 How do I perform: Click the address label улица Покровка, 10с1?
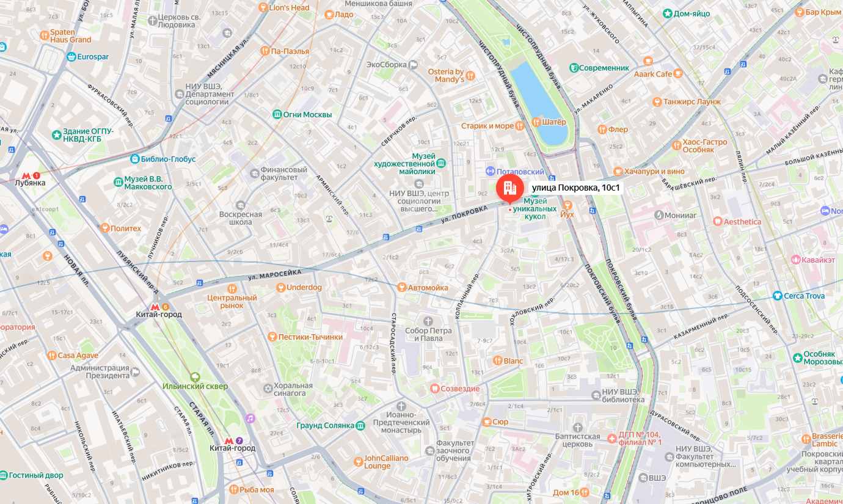click(x=575, y=188)
